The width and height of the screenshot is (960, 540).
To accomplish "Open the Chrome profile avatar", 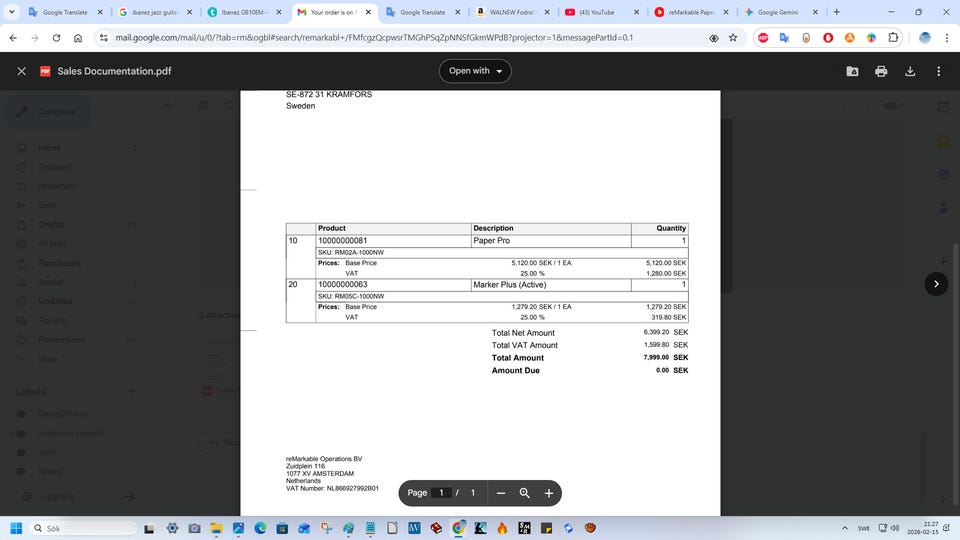I will click(924, 37).
